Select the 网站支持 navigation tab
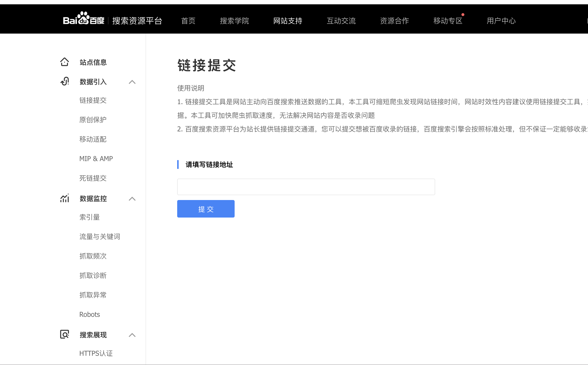588x365 pixels. pyautogui.click(x=288, y=21)
